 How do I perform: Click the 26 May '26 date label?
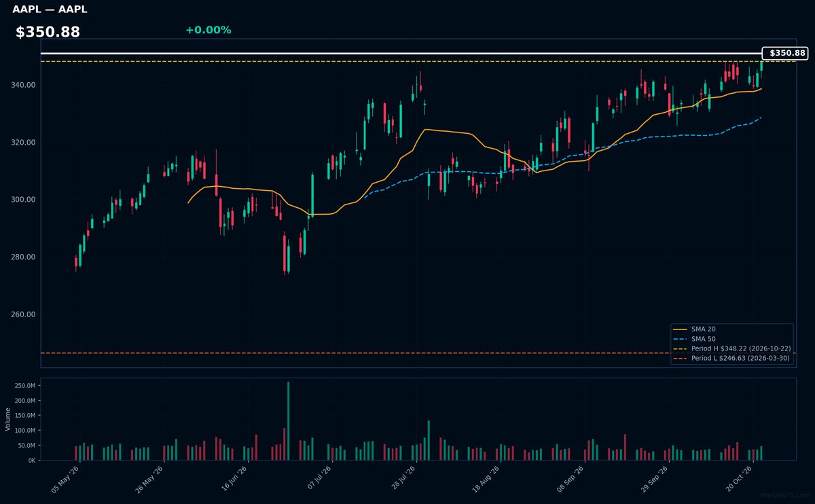150,479
